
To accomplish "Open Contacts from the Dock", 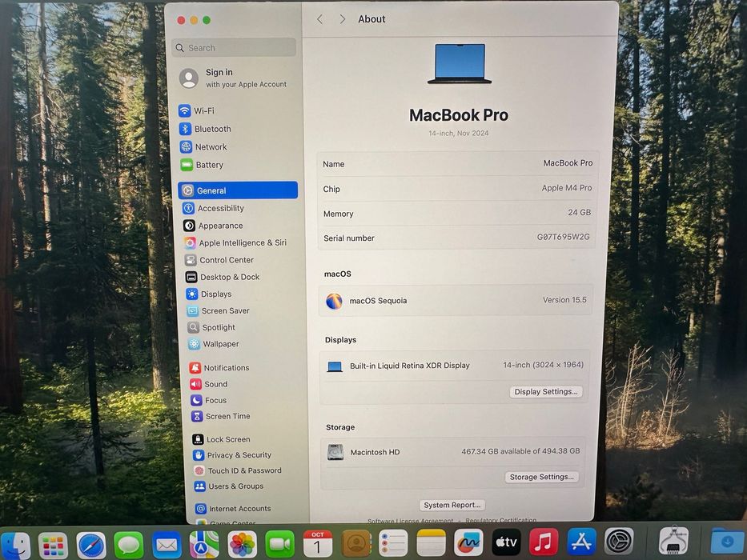I will click(355, 543).
